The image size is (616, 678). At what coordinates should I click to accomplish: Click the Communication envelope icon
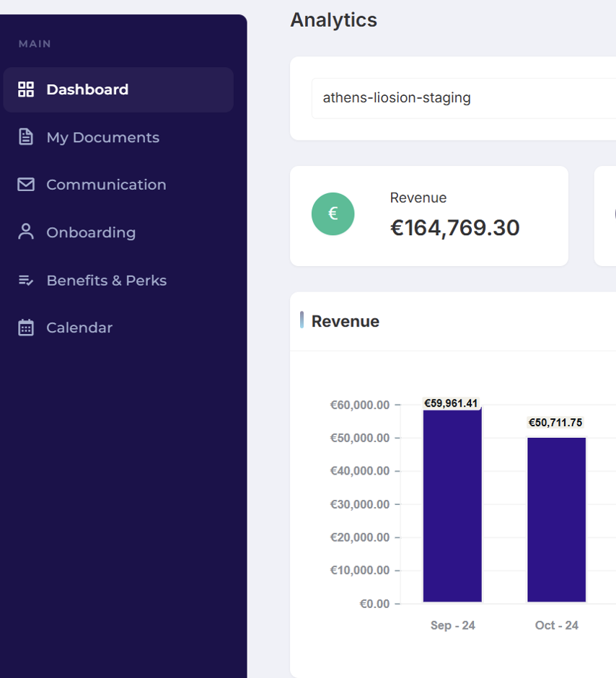point(26,185)
